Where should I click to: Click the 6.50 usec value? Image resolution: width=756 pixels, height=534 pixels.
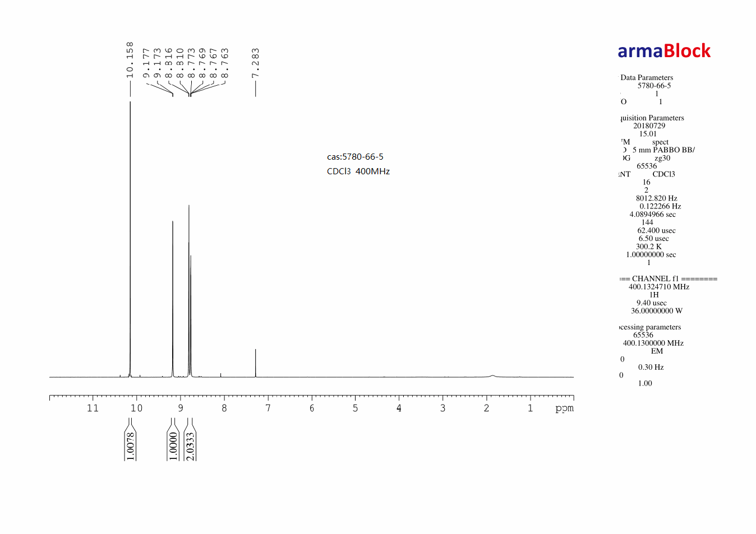(653, 239)
